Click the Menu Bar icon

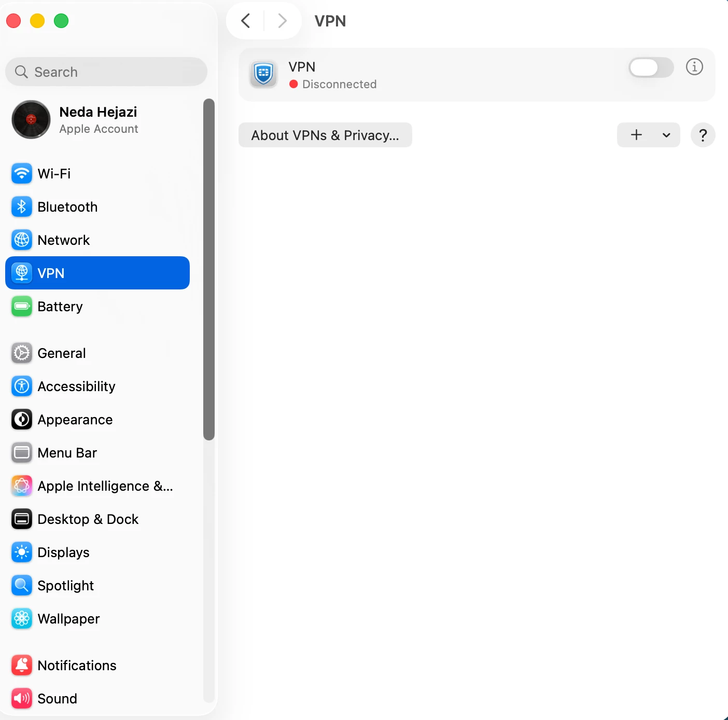22,453
